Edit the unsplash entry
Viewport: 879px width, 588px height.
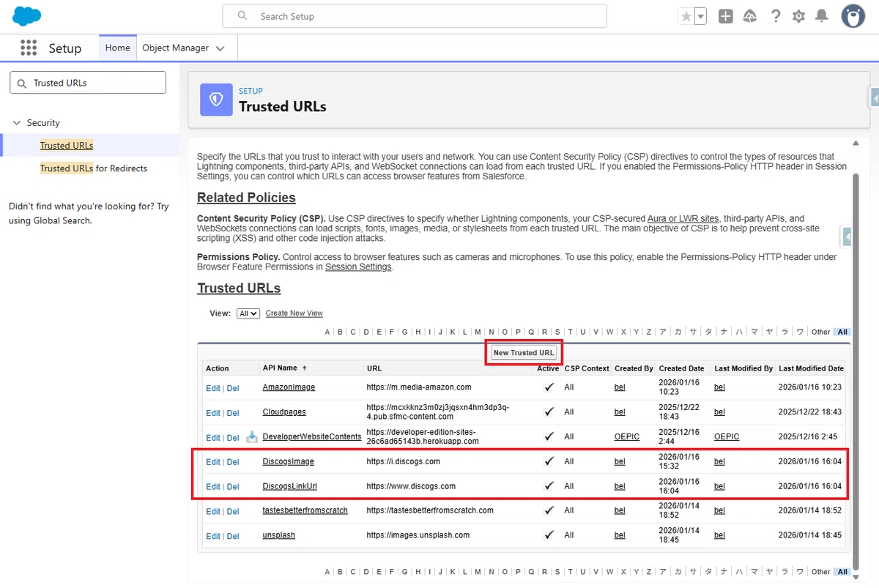point(213,536)
